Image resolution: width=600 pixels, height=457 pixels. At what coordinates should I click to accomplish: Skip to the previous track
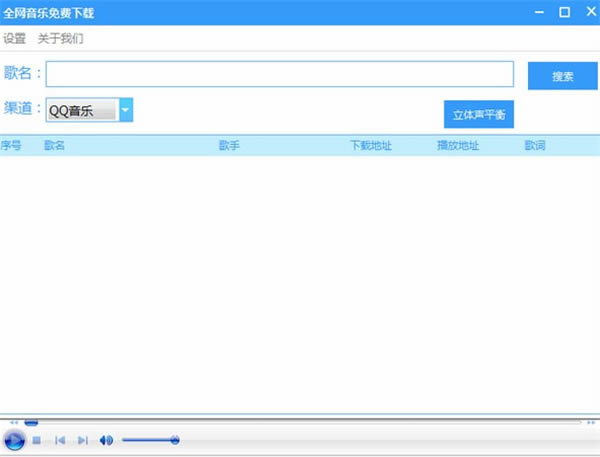pyautogui.click(x=60, y=440)
